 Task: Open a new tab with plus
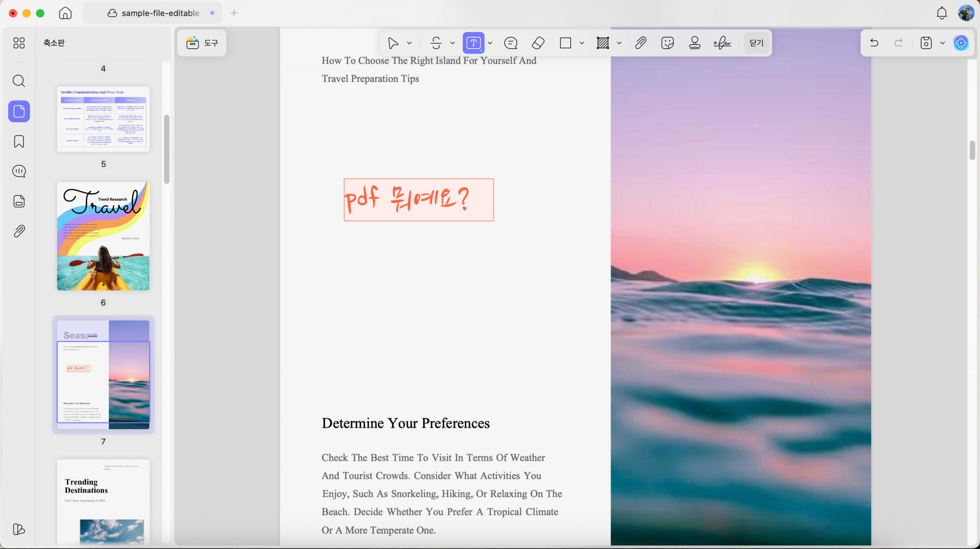point(234,13)
